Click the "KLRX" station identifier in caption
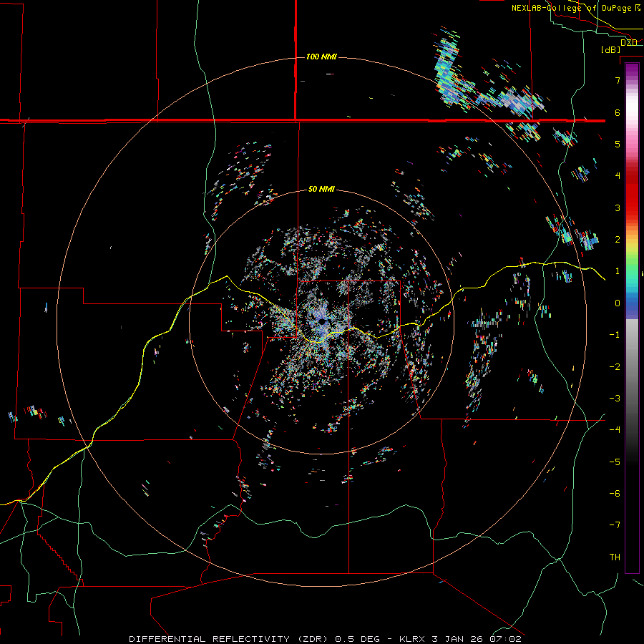The image size is (644, 644). point(412,639)
